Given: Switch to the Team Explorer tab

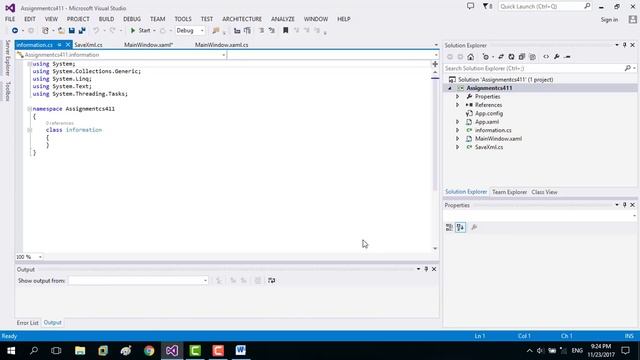Looking at the screenshot, I should 509,192.
